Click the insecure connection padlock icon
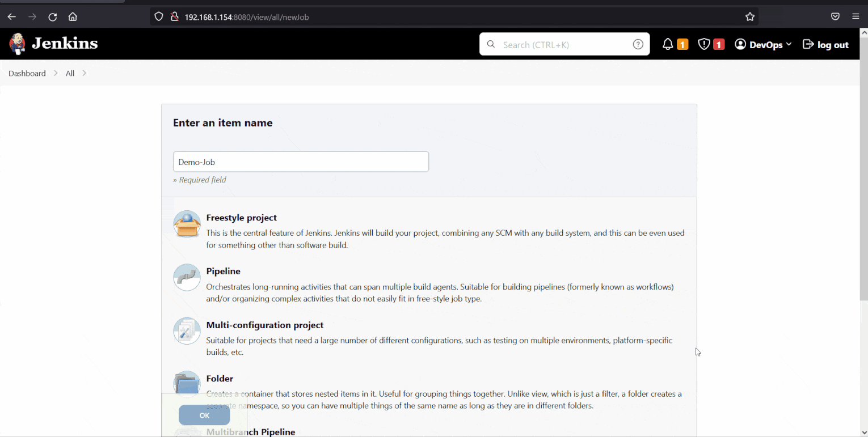The width and height of the screenshot is (868, 437). point(174,17)
